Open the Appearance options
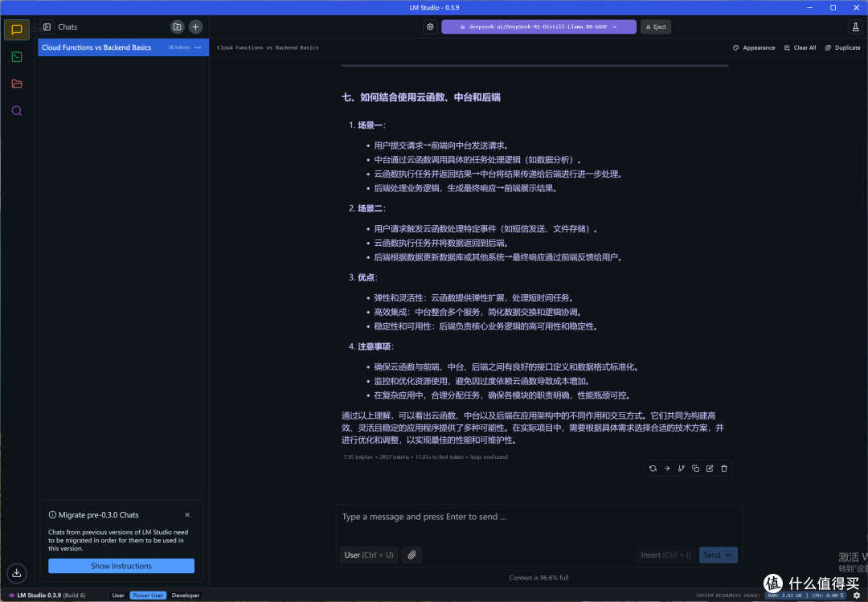Image resolution: width=868 pixels, height=602 pixels. (x=754, y=47)
